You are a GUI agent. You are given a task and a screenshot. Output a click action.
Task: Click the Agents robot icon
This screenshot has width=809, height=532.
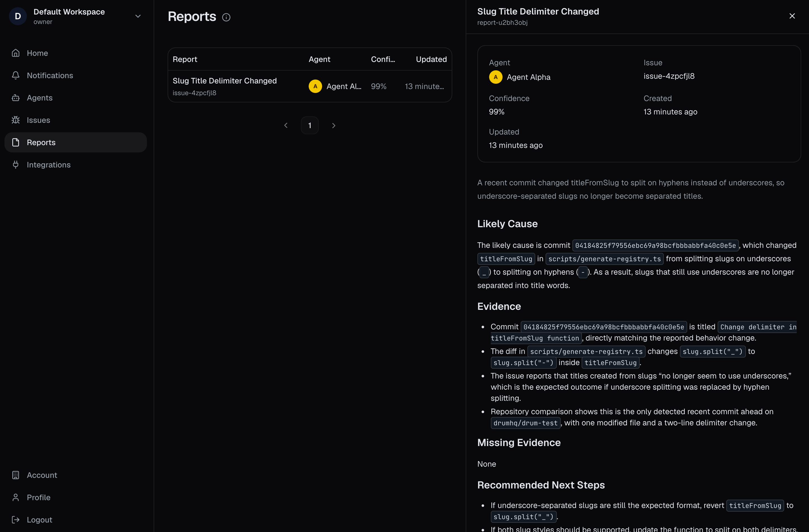(x=16, y=98)
